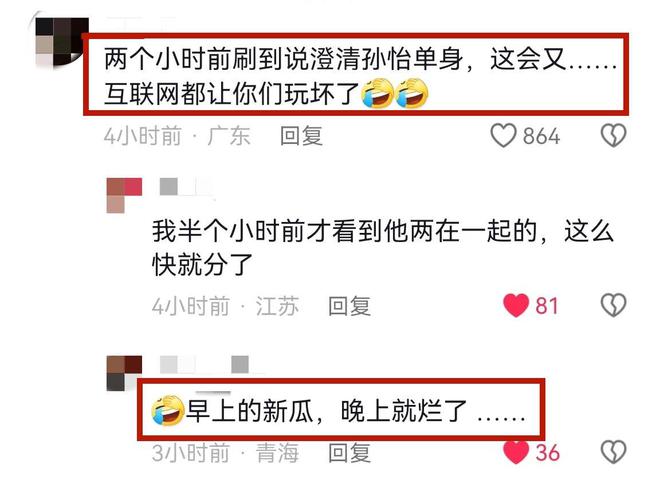Image resolution: width=660 pixels, height=487 pixels.
Task: Open the Jiangsu replier's blurred username
Action: pyautogui.click(x=186, y=187)
